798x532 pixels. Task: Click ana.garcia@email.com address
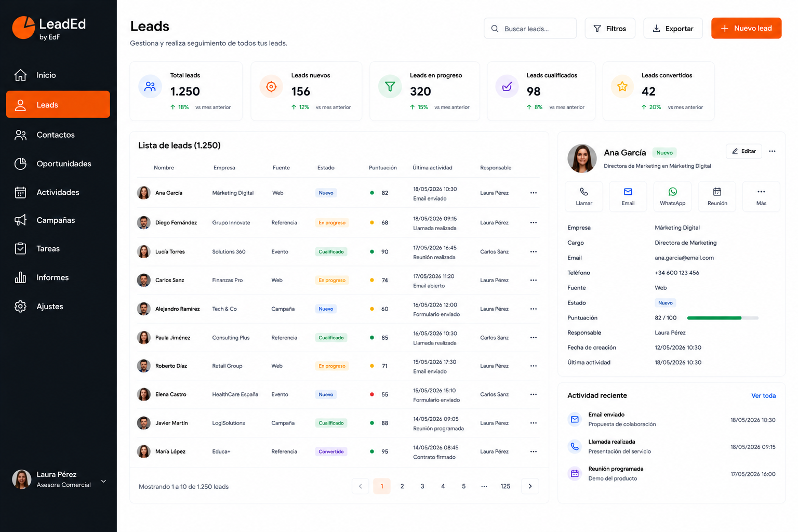pyautogui.click(x=684, y=258)
